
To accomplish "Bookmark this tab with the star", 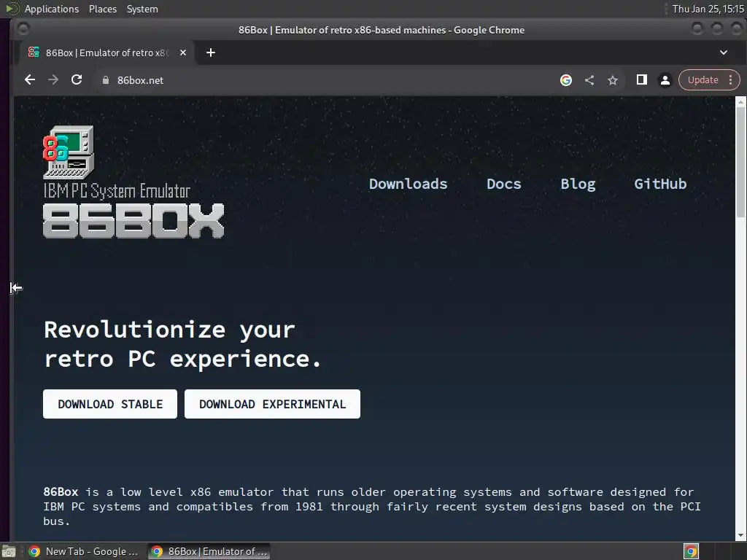I will [x=613, y=80].
